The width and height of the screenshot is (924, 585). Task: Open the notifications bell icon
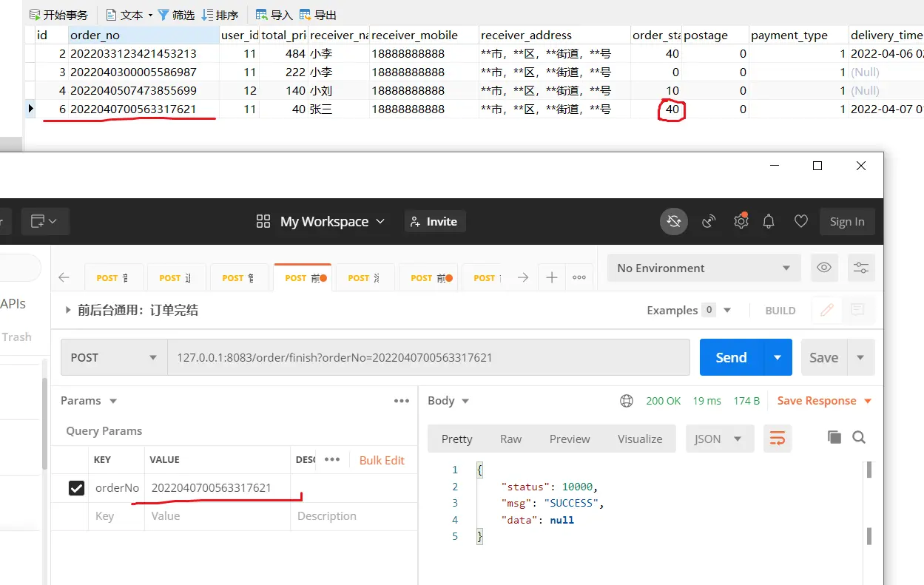(x=769, y=221)
